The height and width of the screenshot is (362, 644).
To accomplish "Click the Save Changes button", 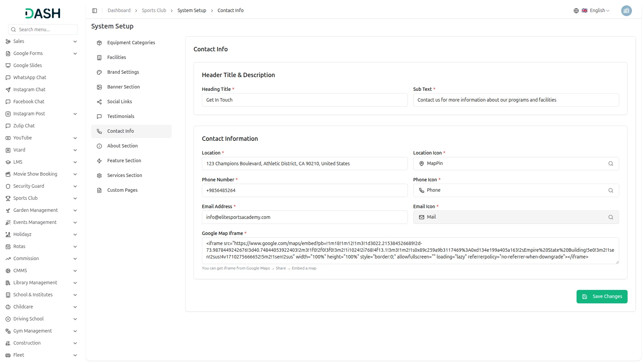I will coord(602,296).
